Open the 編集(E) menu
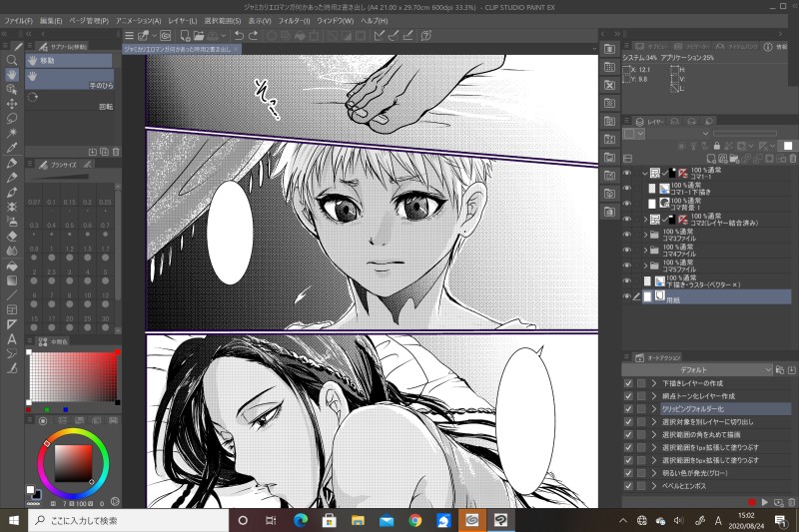Screen dimensions: 799x532 click(51, 21)
